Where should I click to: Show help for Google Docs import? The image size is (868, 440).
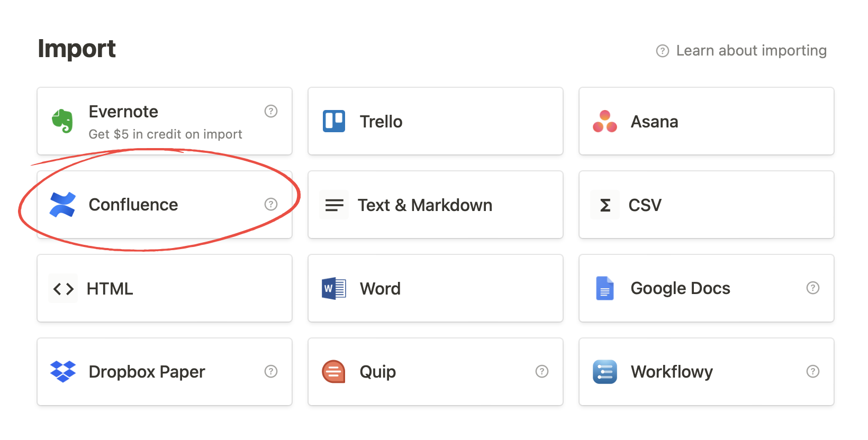point(813,288)
